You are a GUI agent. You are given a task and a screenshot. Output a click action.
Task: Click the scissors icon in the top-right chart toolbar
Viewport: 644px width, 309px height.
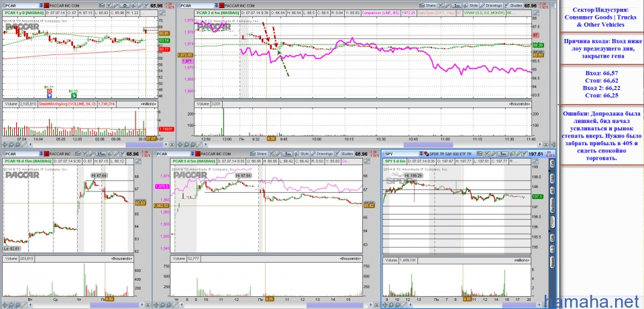coord(441,5)
